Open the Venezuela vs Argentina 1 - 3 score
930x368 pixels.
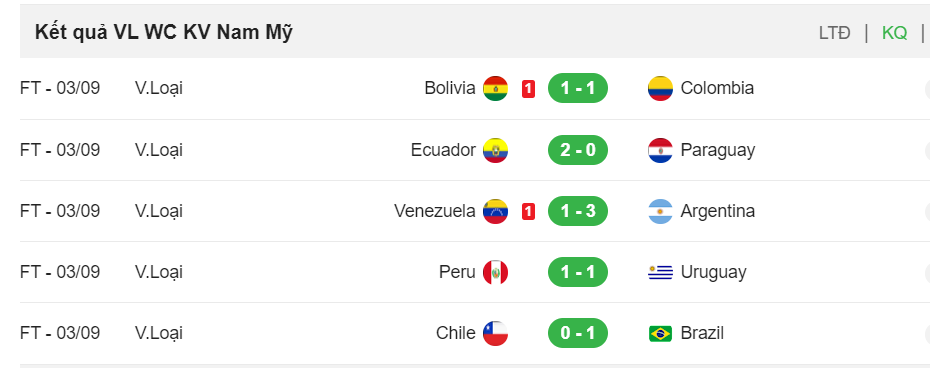click(x=578, y=211)
